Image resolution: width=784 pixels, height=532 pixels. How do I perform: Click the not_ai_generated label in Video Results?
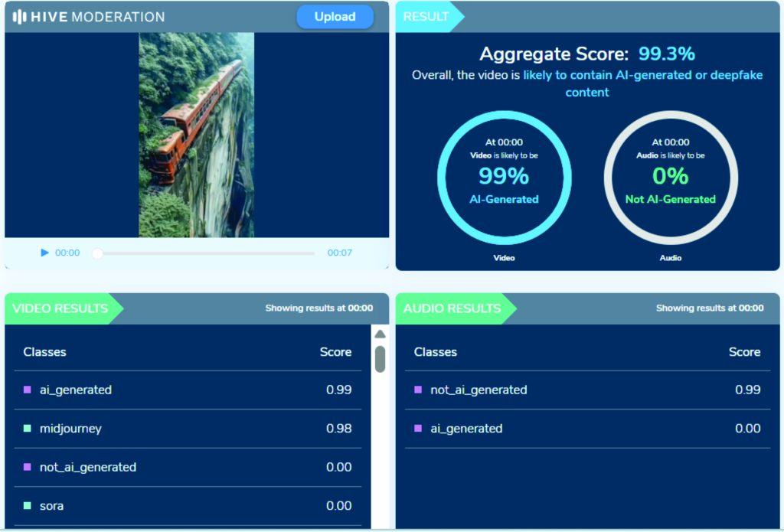coord(88,468)
